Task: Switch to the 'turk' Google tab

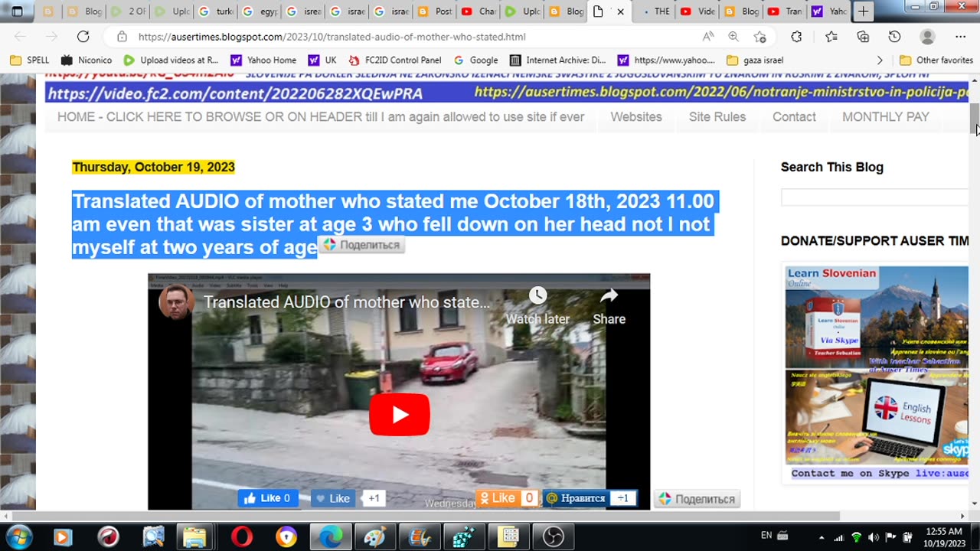Action: [214, 11]
